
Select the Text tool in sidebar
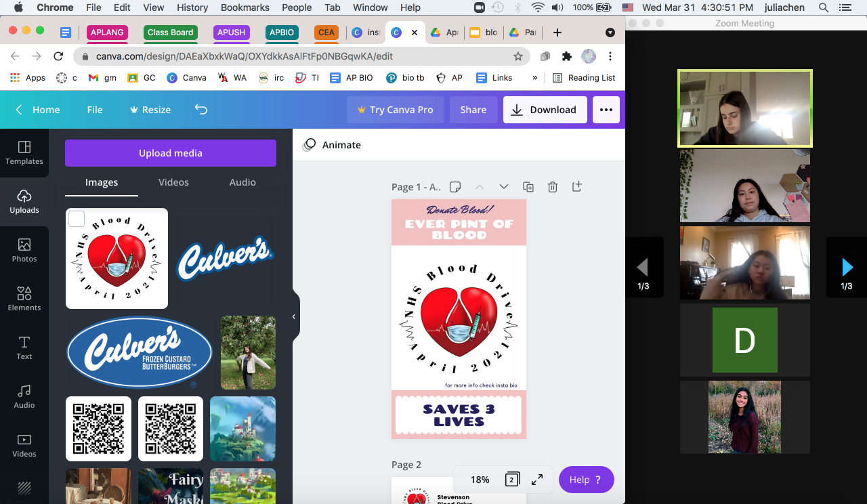click(24, 348)
